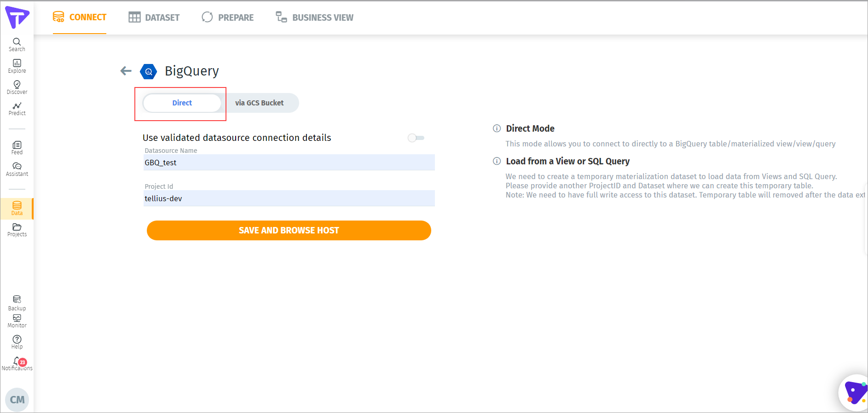Click the BigQuery page title
The height and width of the screenshot is (413, 868).
coord(192,71)
